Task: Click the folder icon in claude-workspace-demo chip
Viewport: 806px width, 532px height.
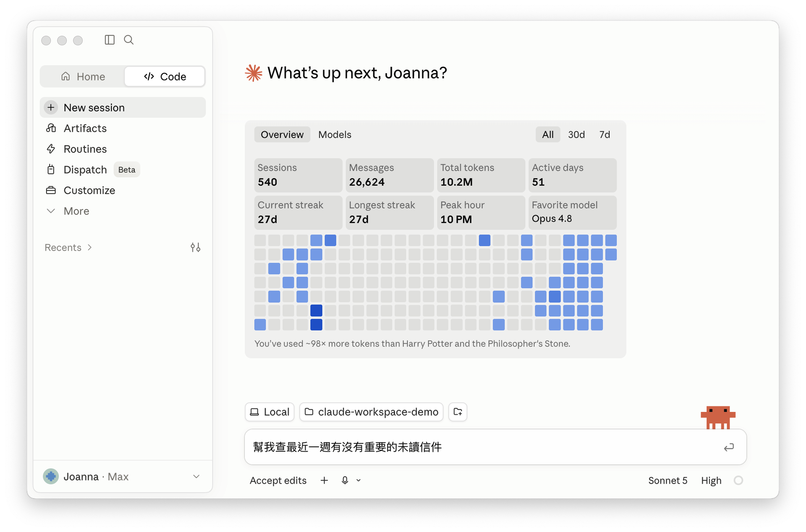Action: [x=309, y=412]
